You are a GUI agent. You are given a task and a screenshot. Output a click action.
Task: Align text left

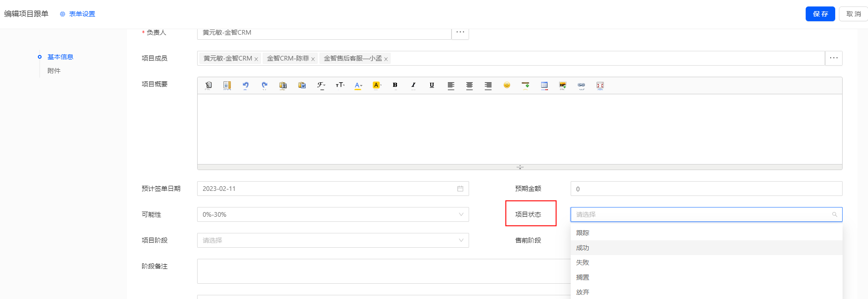(x=451, y=85)
